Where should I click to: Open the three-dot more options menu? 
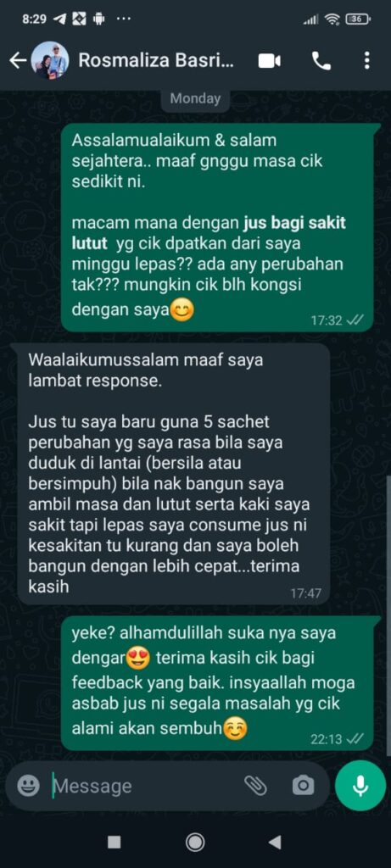click(x=366, y=61)
